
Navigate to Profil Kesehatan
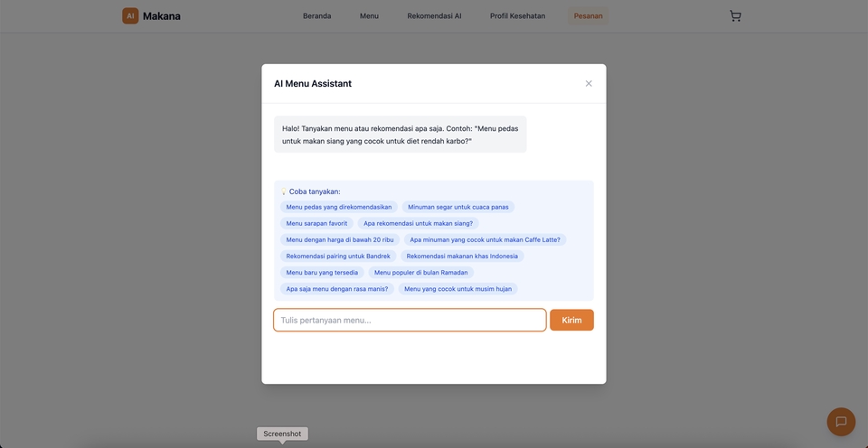click(517, 15)
